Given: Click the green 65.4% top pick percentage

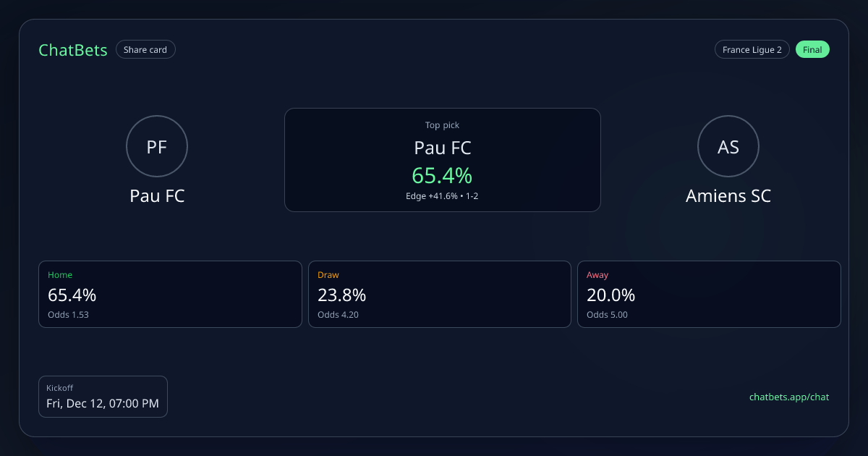Looking at the screenshot, I should [442, 175].
